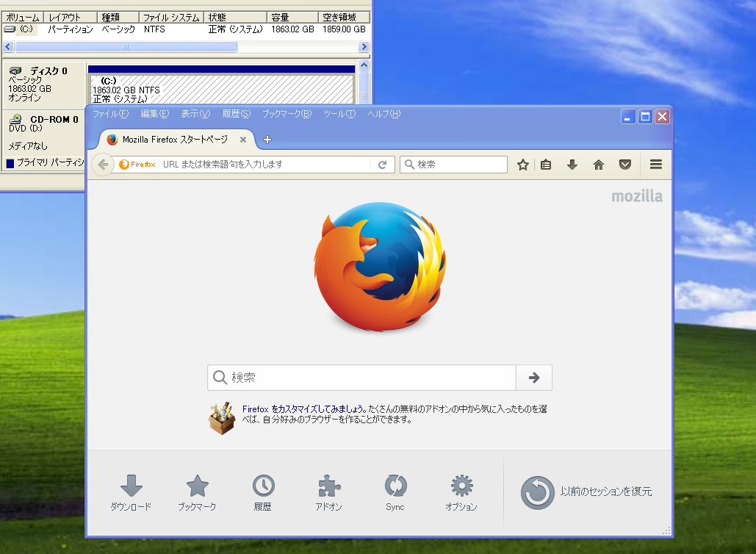
Task: Close the Firefox window
Action: [x=663, y=117]
